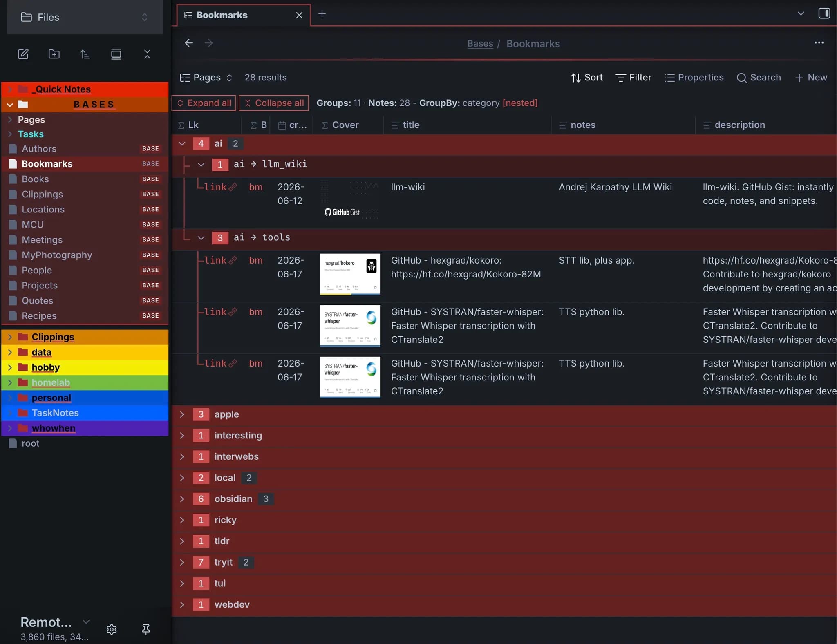This screenshot has height=644, width=837.
Task: Open the Sort options
Action: tap(586, 78)
